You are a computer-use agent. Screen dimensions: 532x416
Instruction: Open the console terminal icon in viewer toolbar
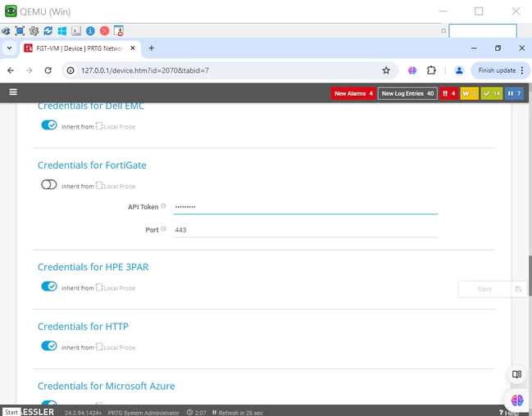(x=76, y=31)
